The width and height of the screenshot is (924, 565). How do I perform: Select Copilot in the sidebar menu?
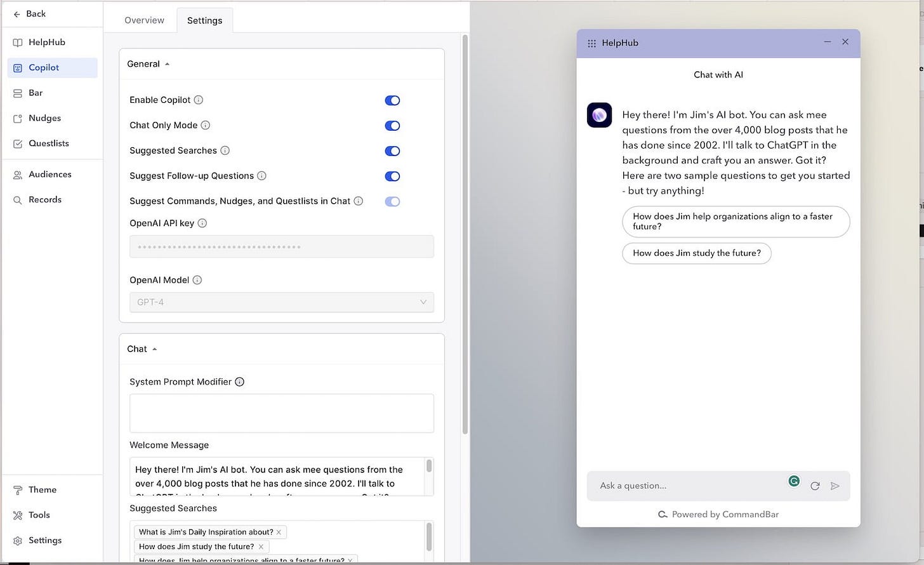point(53,68)
